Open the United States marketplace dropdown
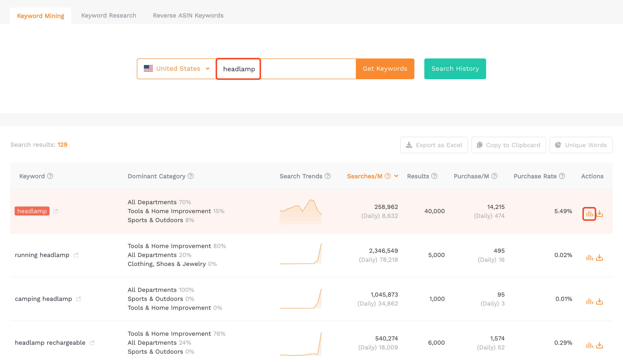The height and width of the screenshot is (364, 623). pyautogui.click(x=177, y=69)
